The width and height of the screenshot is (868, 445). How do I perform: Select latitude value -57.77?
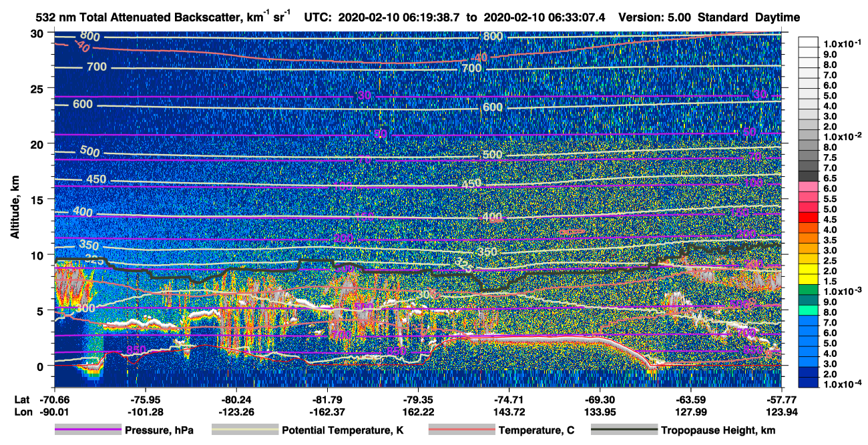pyautogui.click(x=781, y=401)
